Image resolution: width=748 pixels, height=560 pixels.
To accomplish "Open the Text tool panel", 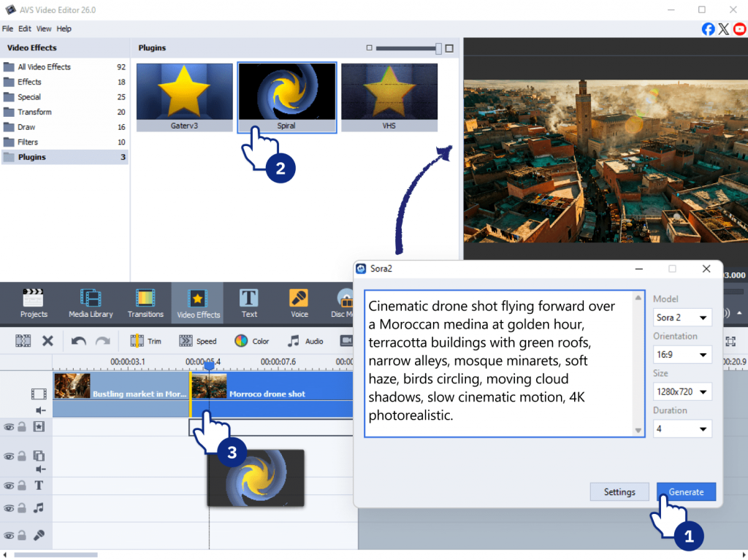I will click(x=249, y=303).
